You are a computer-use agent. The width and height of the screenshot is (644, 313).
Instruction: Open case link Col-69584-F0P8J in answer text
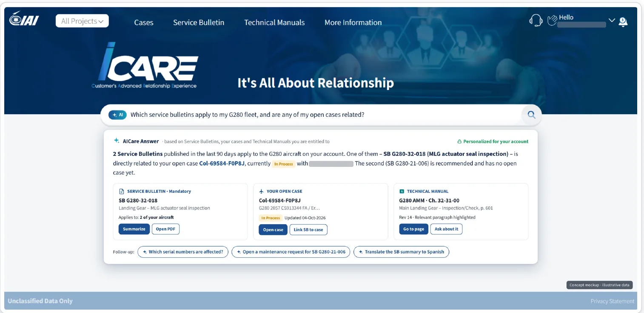pos(222,164)
